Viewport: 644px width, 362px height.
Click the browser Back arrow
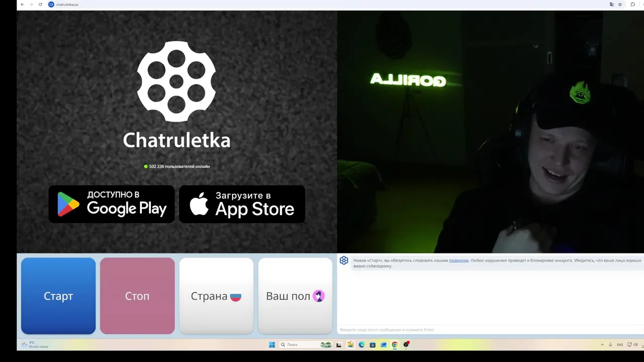[22, 5]
